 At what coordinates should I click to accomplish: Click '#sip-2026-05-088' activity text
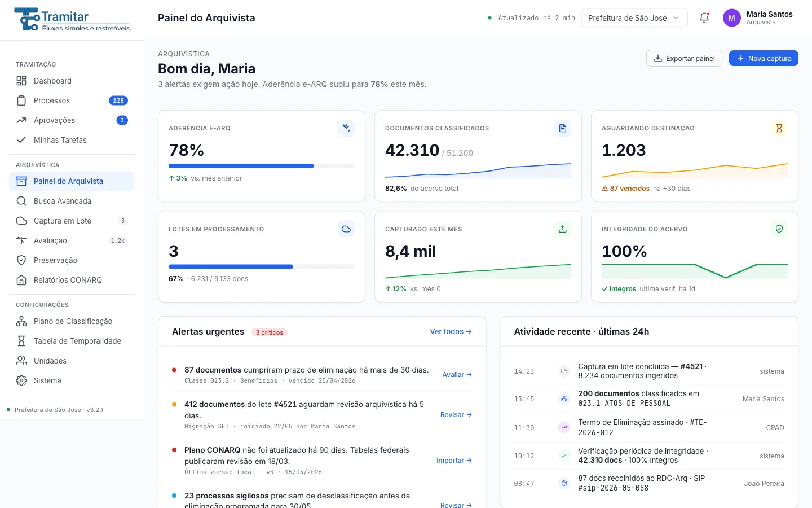tap(613, 488)
